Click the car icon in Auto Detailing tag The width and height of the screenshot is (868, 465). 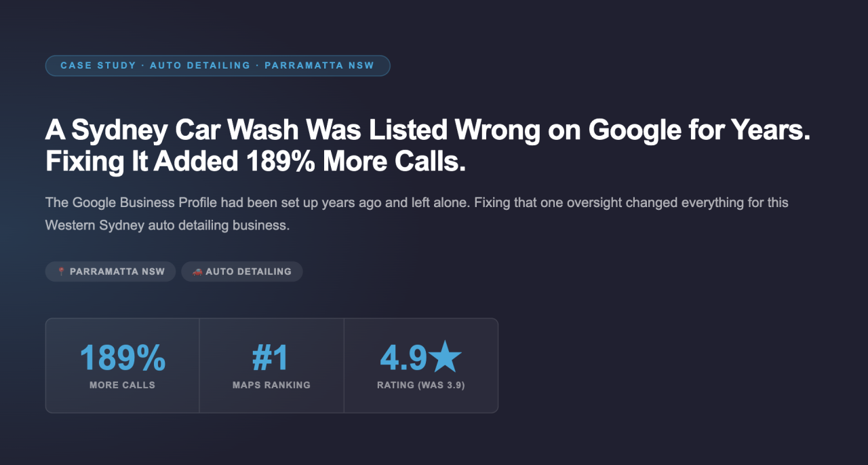tap(197, 272)
